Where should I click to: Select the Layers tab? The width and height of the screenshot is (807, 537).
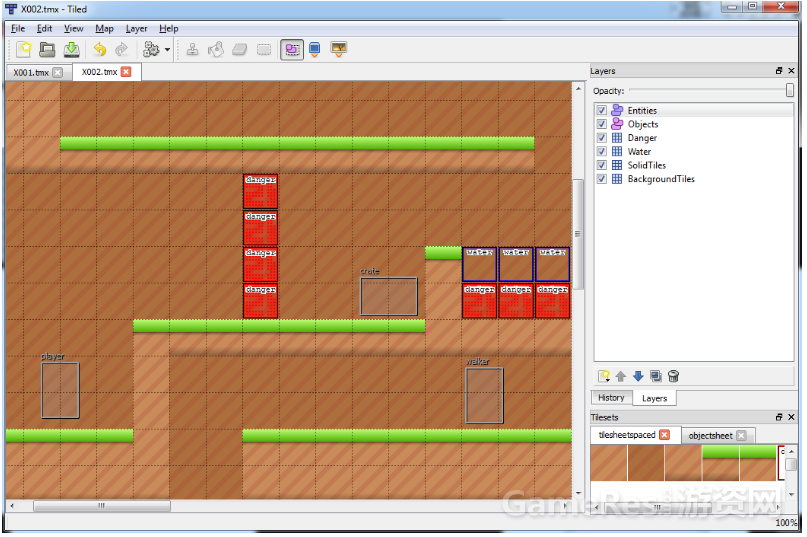point(654,399)
